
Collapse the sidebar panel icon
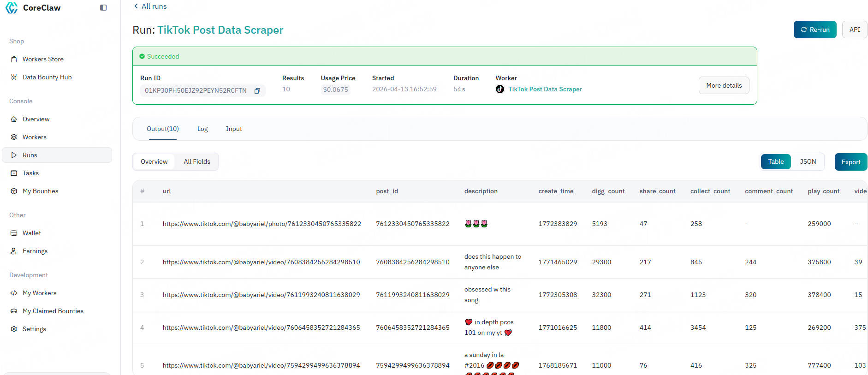pyautogui.click(x=103, y=8)
